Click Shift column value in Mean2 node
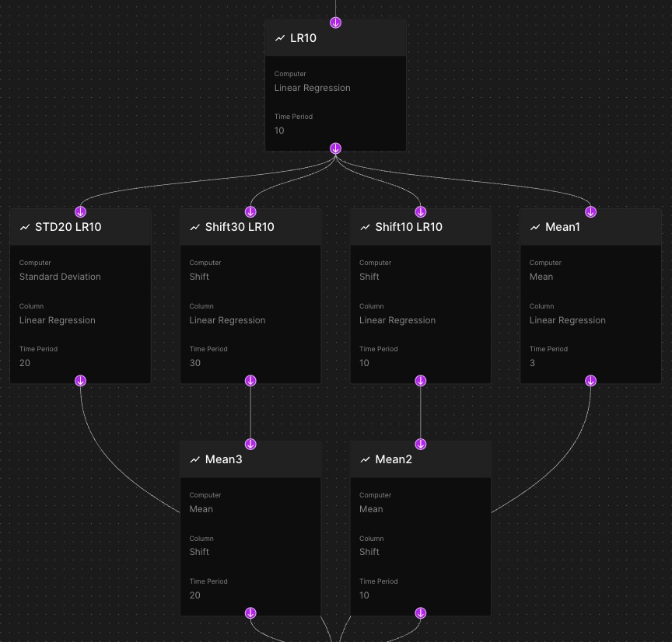672x642 pixels. 369,552
